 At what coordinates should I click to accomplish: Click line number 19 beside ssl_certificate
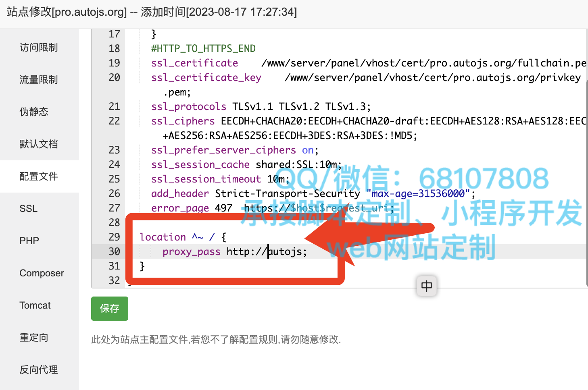[114, 63]
